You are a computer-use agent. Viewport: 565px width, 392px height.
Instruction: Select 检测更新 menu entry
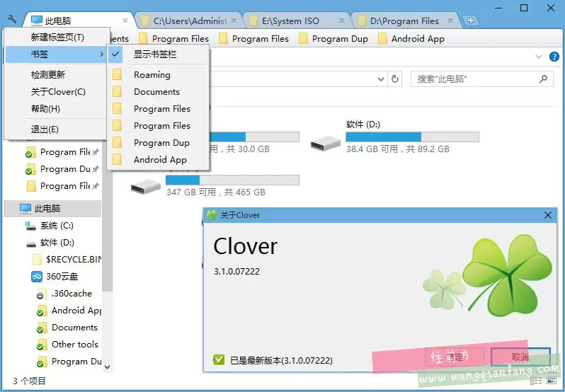pos(56,74)
